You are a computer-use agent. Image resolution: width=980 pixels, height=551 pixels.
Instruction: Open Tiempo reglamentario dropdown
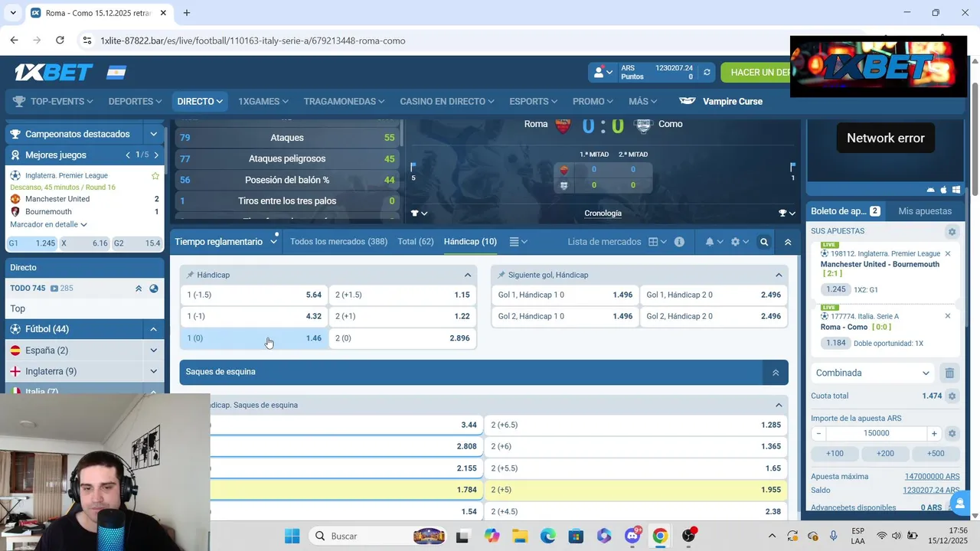[x=226, y=242]
